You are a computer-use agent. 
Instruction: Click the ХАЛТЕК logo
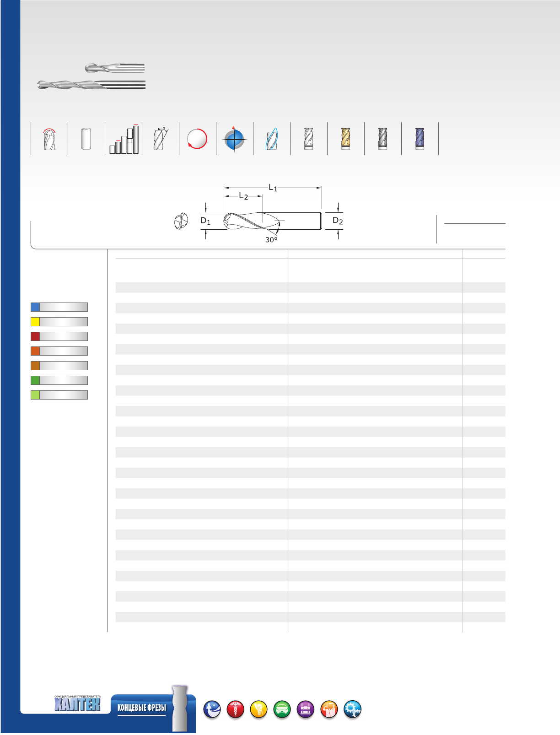(x=77, y=703)
